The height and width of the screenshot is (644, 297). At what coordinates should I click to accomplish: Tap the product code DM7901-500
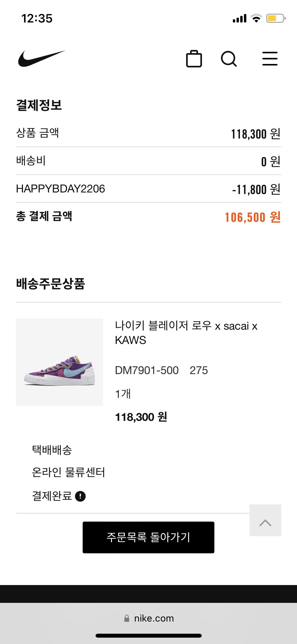pos(147,370)
